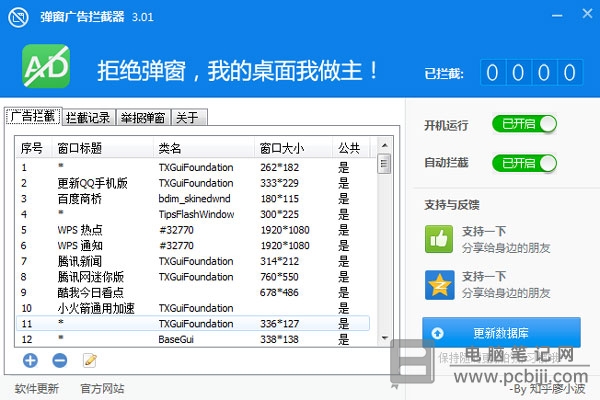Image resolution: width=600 pixels, height=400 pixels.
Task: Click 支持一下 next to thumbs-up icon
Action: click(484, 231)
